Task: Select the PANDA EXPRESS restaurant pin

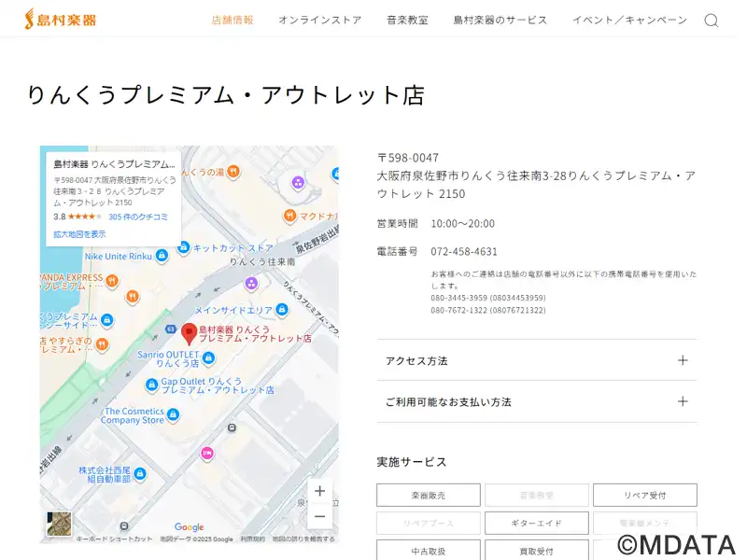Action: [x=112, y=281]
